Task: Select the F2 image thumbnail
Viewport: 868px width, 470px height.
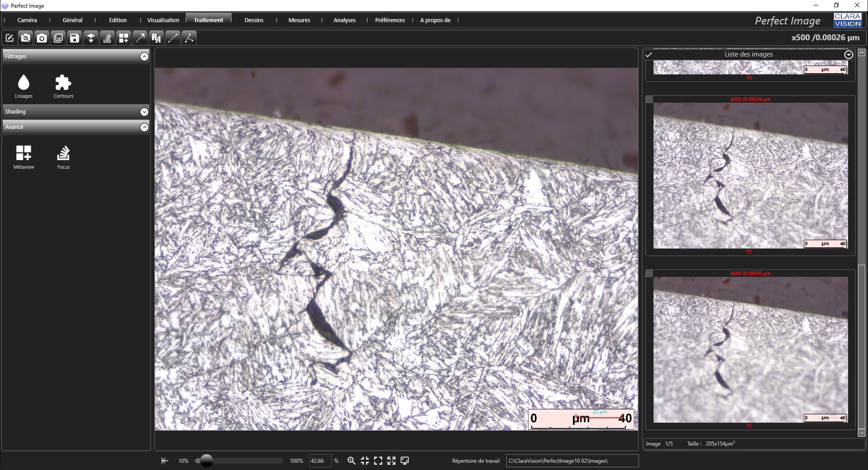Action: (750, 176)
